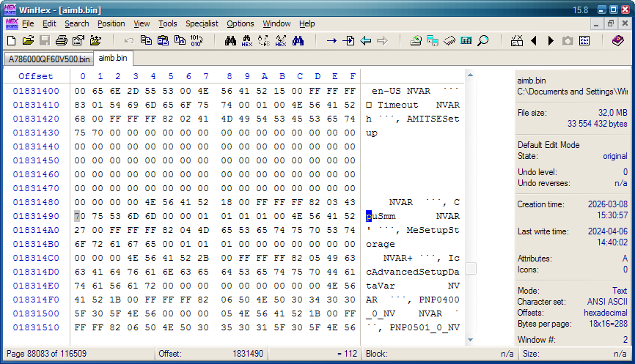Click the checkmark-X Refine Volume Snapshot icon
The width and height of the screenshot is (635, 364).
(x=517, y=40)
